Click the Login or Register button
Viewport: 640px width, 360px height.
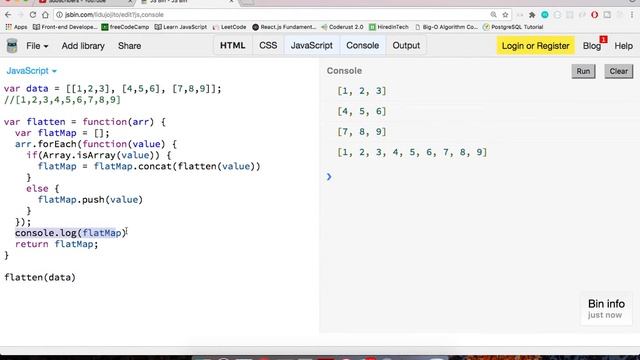tap(536, 46)
